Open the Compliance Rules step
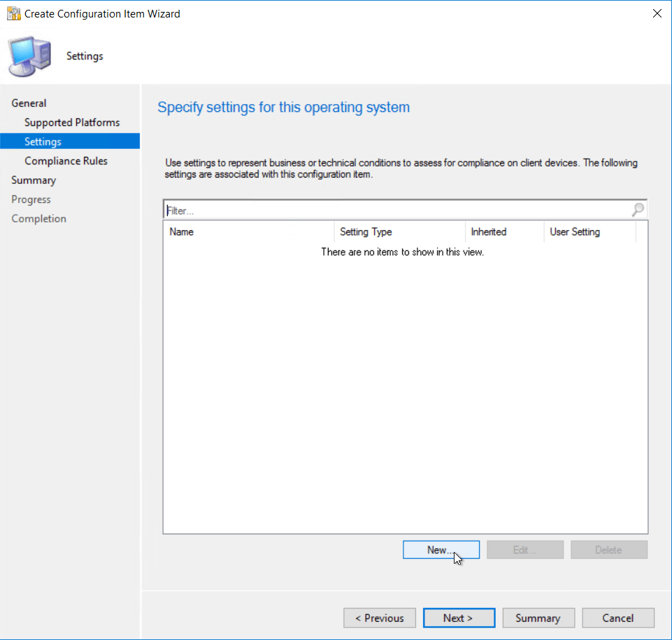672x640 pixels. coord(66,161)
